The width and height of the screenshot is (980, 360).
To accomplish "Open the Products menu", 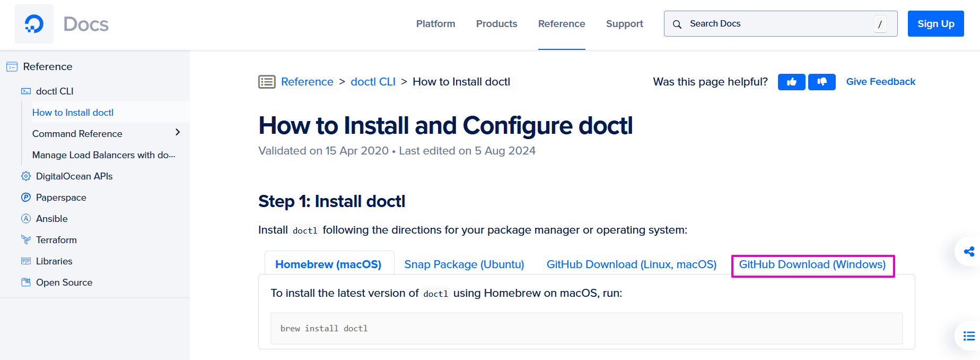I will [x=496, y=24].
